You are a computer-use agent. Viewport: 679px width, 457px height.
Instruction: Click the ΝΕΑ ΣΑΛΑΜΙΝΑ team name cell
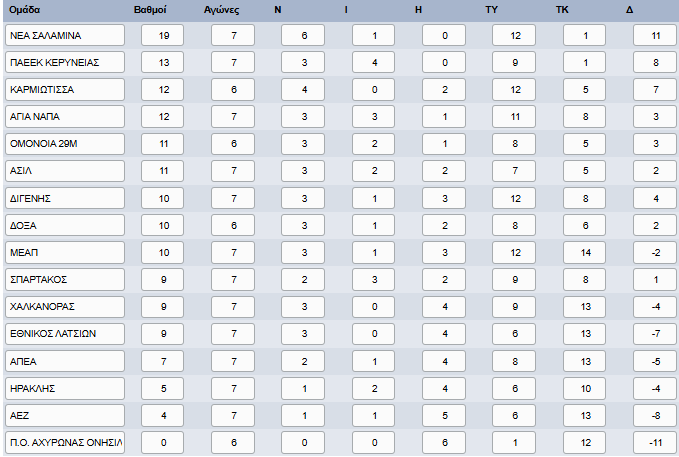coord(65,35)
